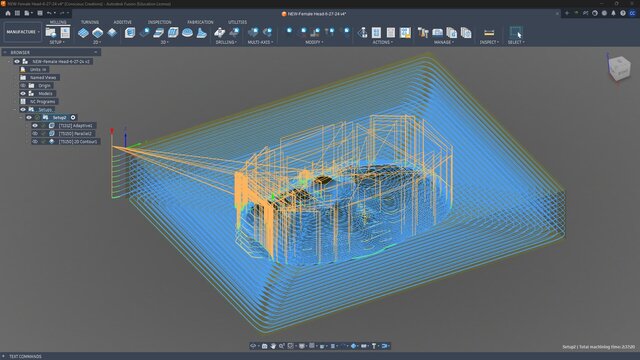Switch to the INSPECTION tab
The height and width of the screenshot is (360, 640).
[160, 22]
